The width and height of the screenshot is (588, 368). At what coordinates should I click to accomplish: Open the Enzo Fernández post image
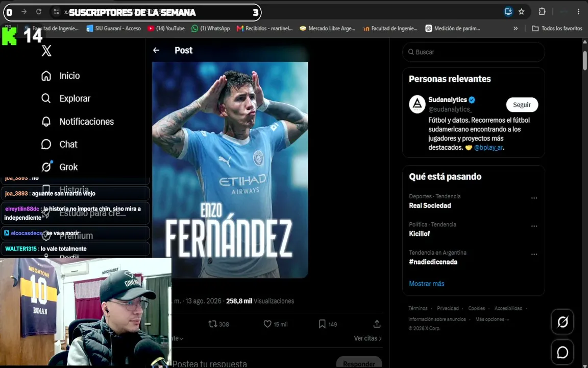point(230,170)
